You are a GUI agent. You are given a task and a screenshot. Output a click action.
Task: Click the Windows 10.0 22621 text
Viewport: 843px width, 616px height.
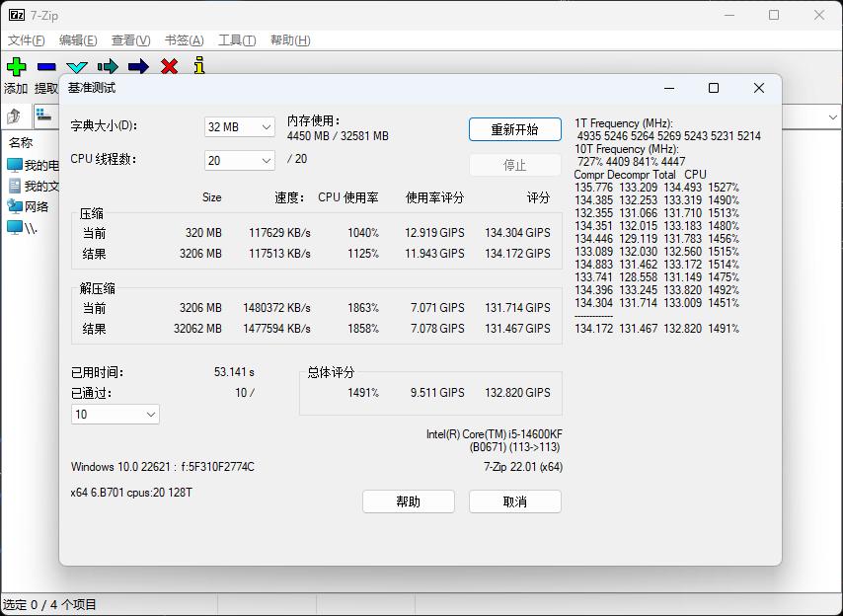click(120, 467)
